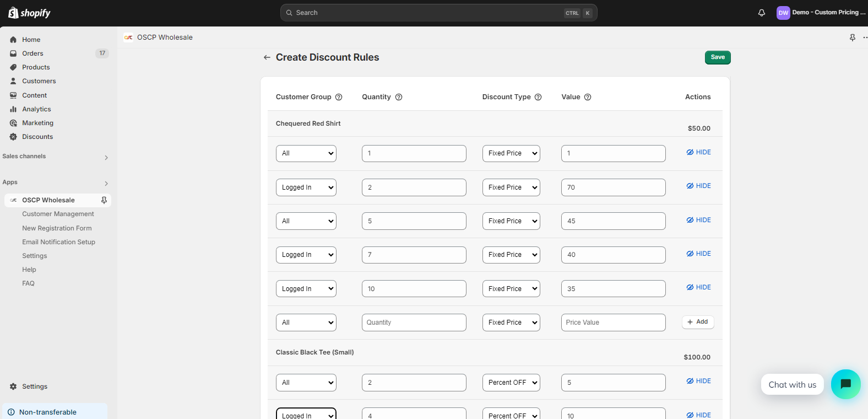Image resolution: width=868 pixels, height=419 pixels.
Task: Open Discount Type dropdown in the empty new row
Action: click(x=511, y=323)
